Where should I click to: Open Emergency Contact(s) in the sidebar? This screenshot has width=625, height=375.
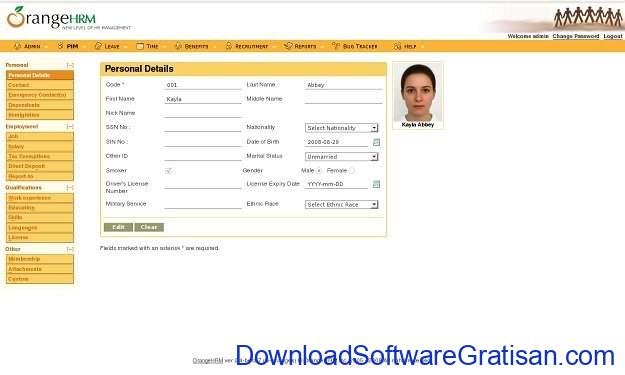pos(40,95)
